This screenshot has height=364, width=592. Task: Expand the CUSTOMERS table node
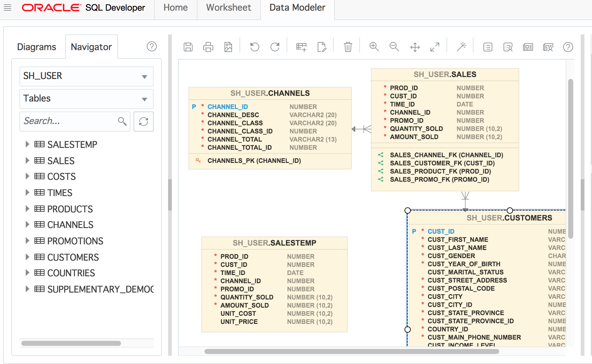coord(27,257)
